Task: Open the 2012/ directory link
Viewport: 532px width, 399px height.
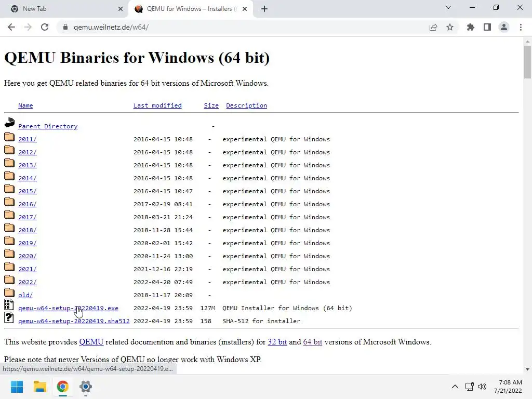Action: [x=28, y=152]
